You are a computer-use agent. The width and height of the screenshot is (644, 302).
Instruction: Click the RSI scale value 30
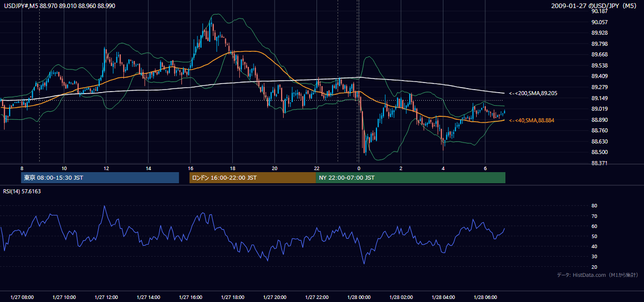(x=594, y=257)
